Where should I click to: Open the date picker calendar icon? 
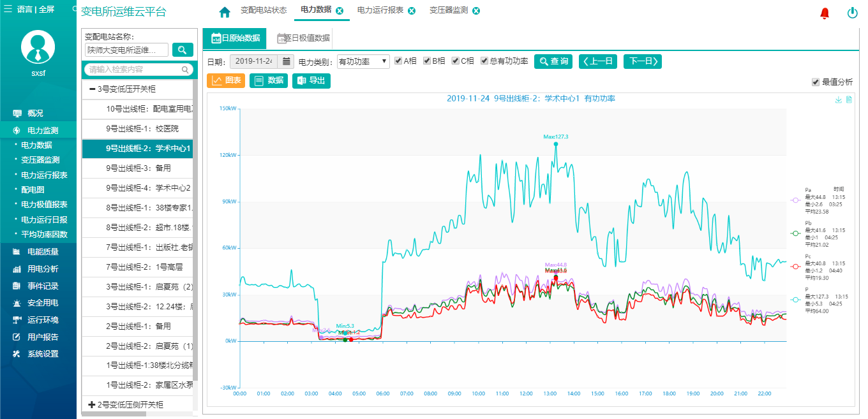pyautogui.click(x=287, y=61)
